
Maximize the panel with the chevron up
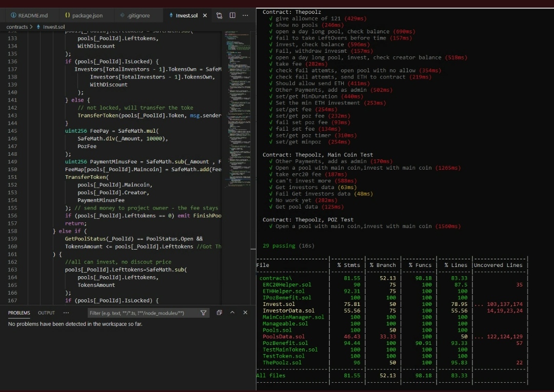[232, 313]
